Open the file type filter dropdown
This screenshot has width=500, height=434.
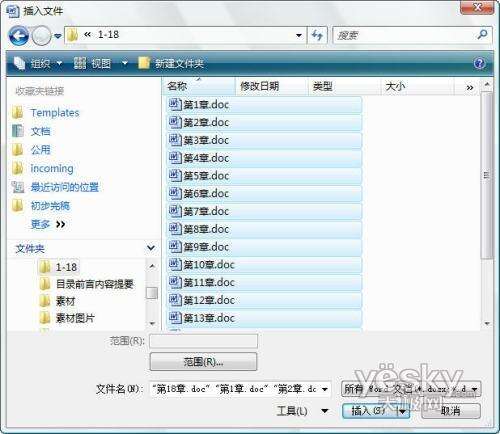coord(411,389)
